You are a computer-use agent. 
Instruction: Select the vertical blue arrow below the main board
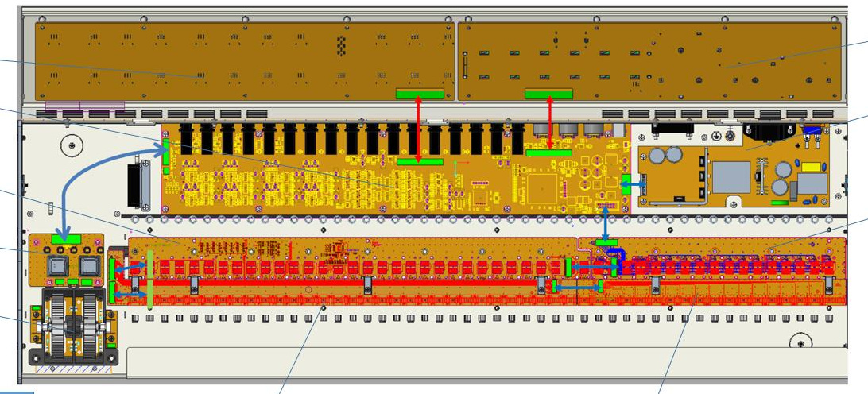tap(606, 226)
